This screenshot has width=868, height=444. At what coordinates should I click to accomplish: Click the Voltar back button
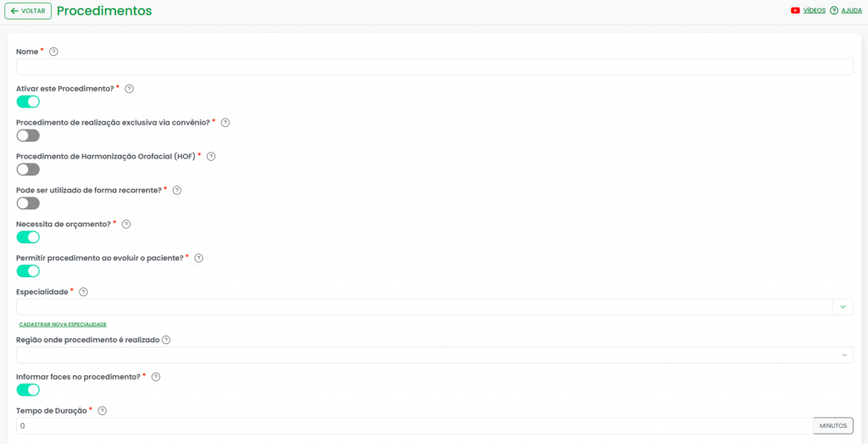pos(28,11)
